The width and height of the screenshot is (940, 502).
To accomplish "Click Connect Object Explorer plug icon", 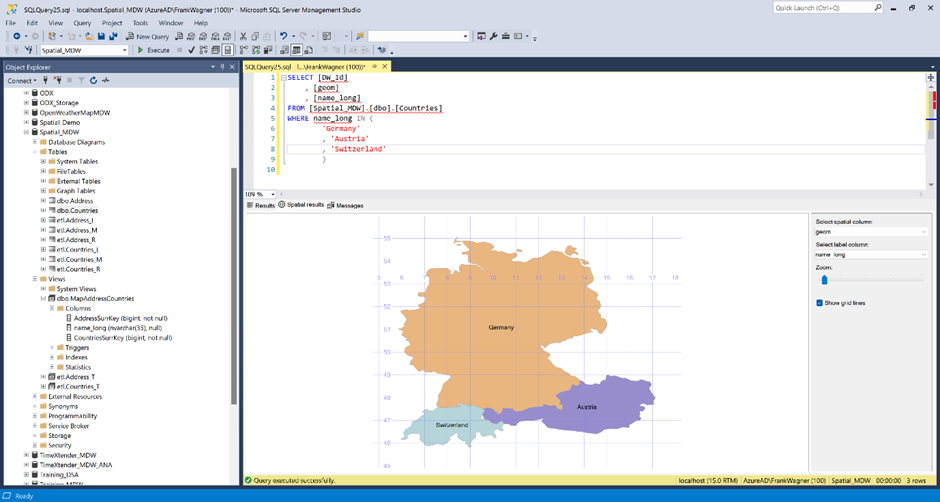I will tap(46, 80).
